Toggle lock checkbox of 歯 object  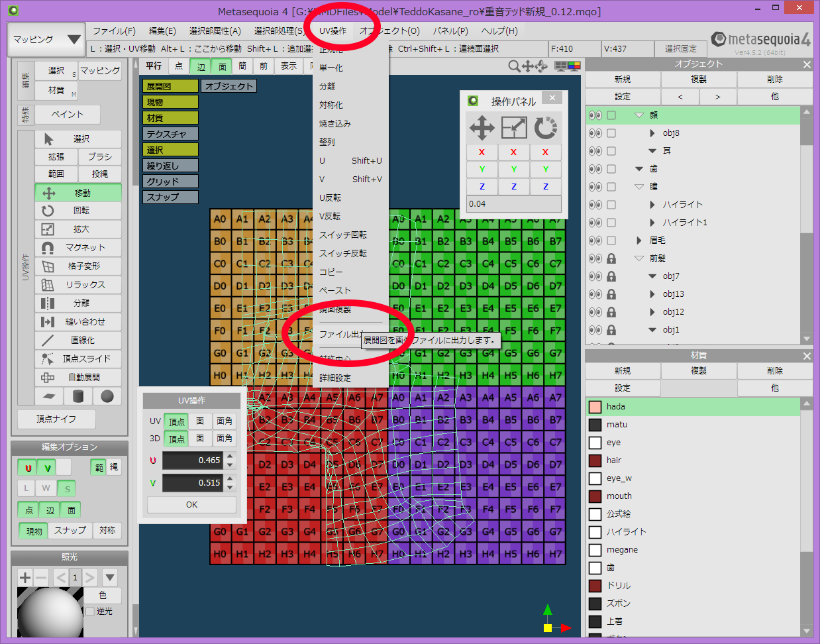611,169
